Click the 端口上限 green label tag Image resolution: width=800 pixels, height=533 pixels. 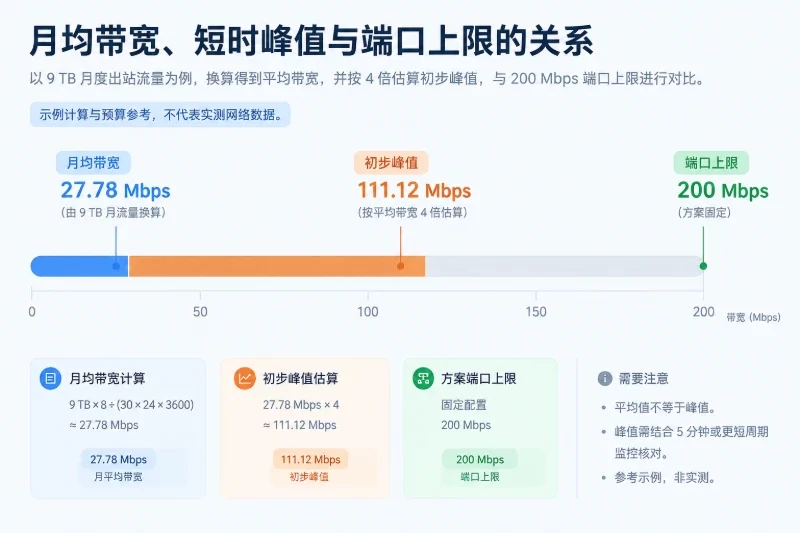711,163
